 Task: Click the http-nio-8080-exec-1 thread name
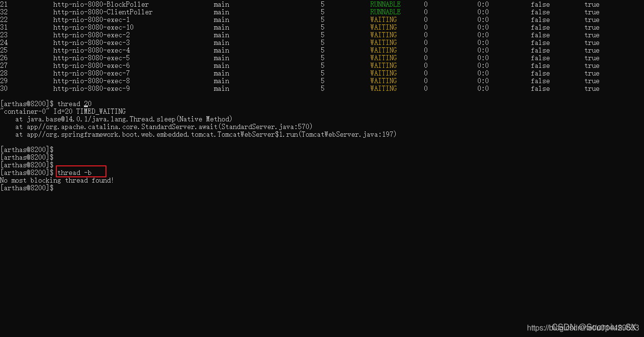tap(91, 20)
